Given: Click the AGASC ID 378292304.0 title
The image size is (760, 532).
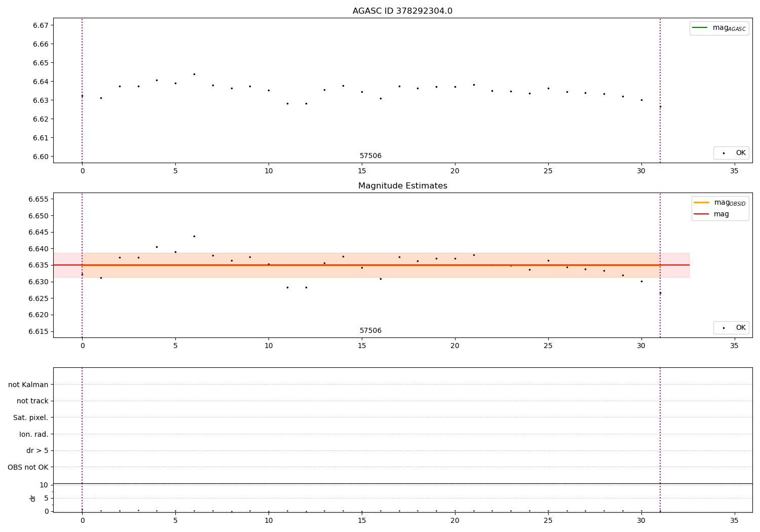Looking at the screenshot, I should pyautogui.click(x=402, y=11).
